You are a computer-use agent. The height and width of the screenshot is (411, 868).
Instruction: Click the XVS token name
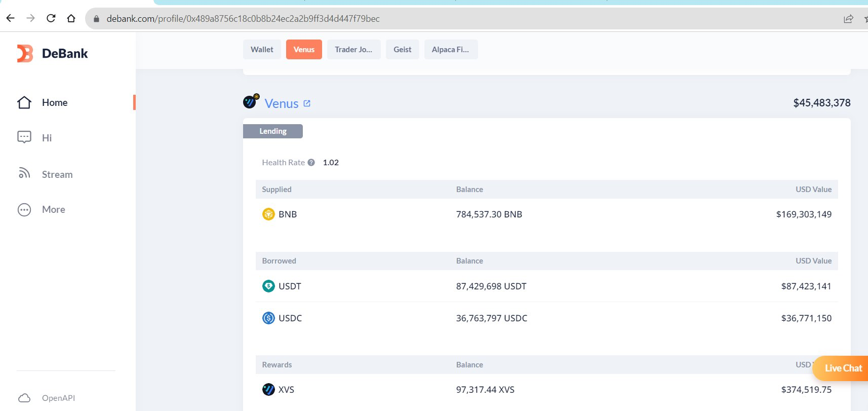pos(286,390)
